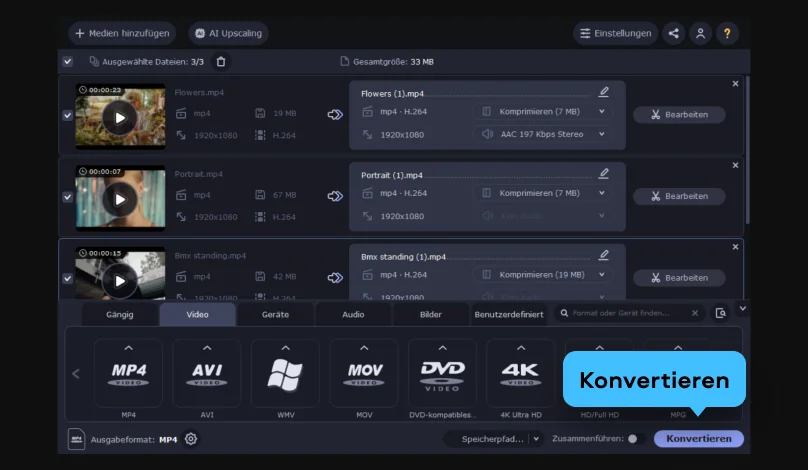This screenshot has height=470, width=808.
Task: Play the Bmx standing.mp4 preview
Action: point(120,281)
